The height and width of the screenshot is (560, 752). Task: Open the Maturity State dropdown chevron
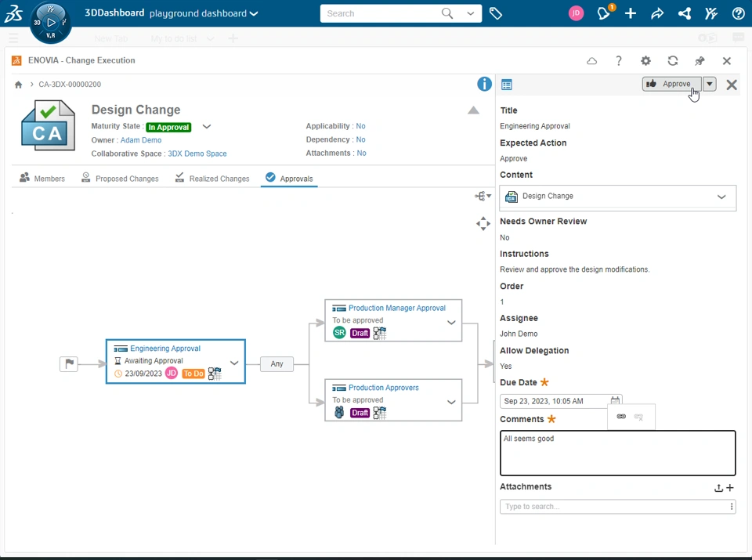point(206,127)
